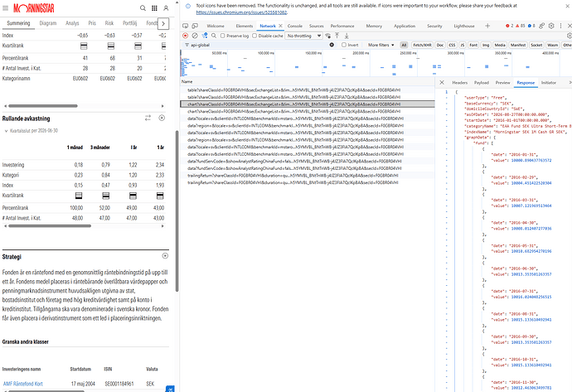This screenshot has width=572, height=392.
Task: Clear the api-global filter text
Action: (x=332, y=45)
